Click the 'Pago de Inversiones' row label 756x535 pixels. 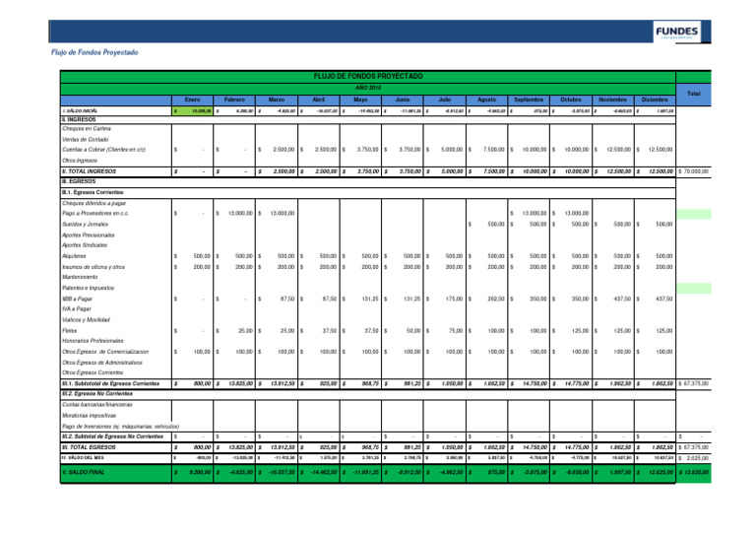point(120,427)
